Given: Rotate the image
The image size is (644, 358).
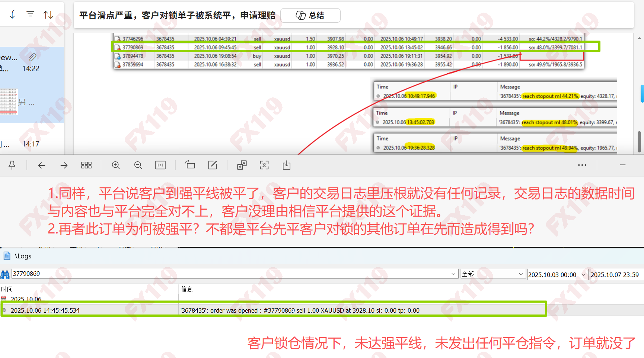Looking at the screenshot, I should click(x=190, y=165).
